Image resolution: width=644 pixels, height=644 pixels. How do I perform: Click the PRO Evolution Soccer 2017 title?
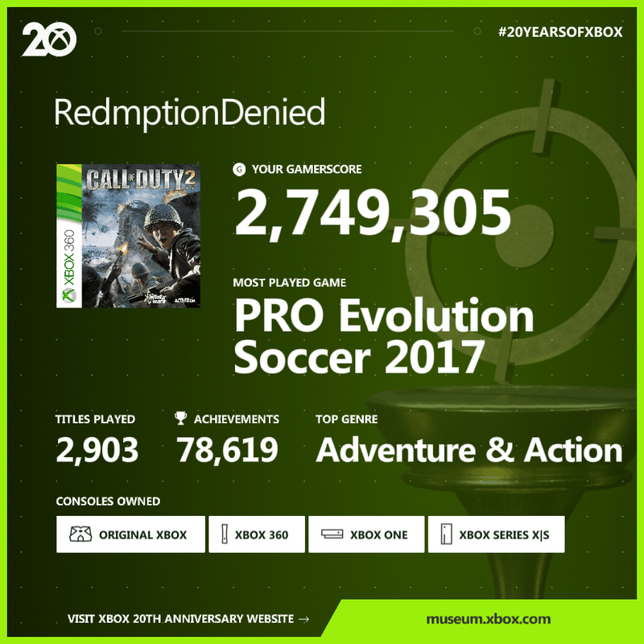[383, 336]
